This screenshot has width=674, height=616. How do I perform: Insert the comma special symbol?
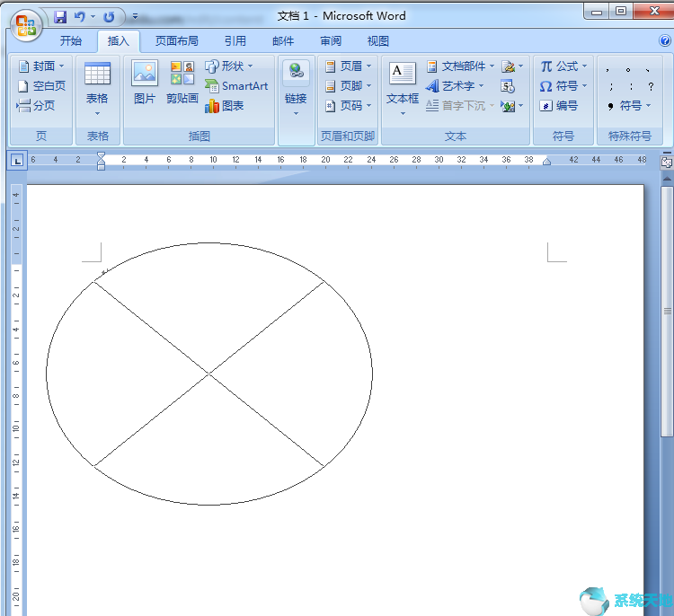[607, 69]
